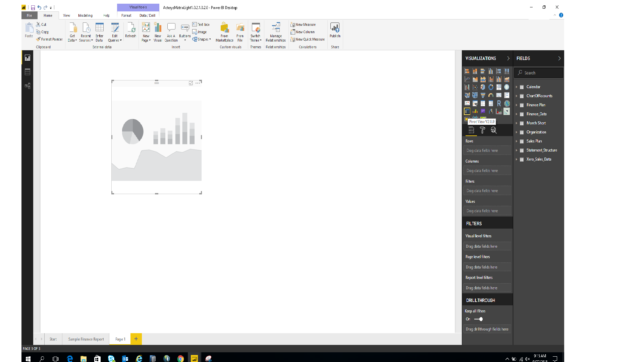Select the gauge visualization

click(x=491, y=95)
